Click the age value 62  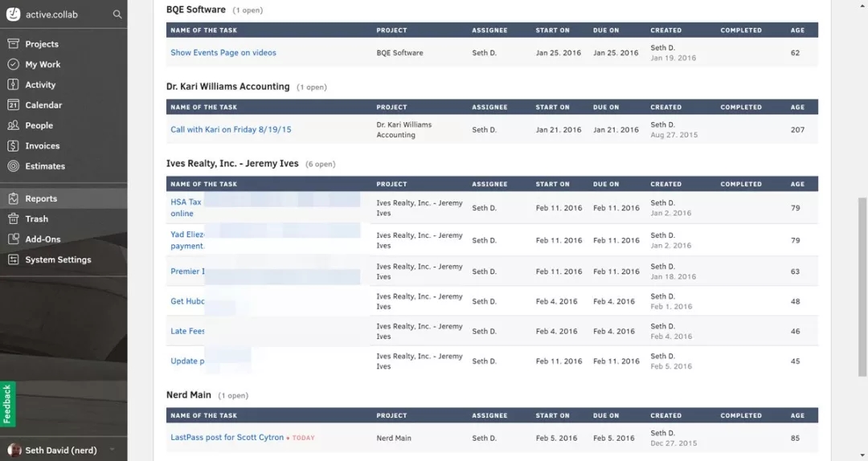point(795,53)
